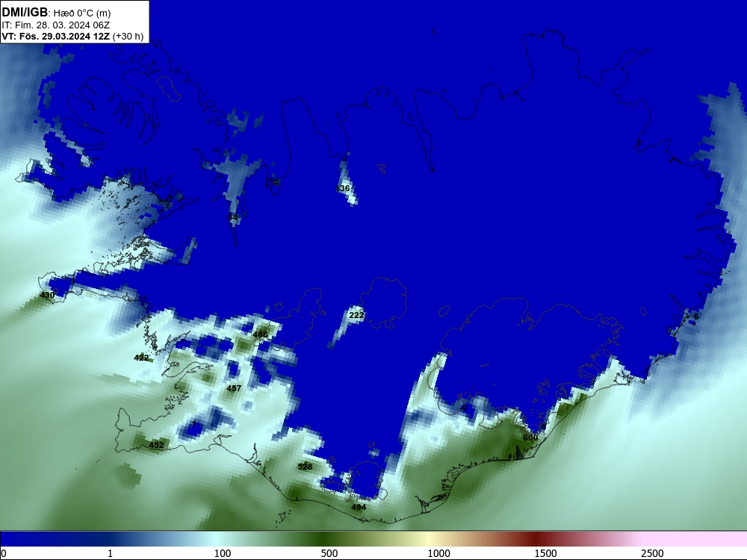Click the map value '222'
The image size is (747, 560).
click(x=356, y=315)
